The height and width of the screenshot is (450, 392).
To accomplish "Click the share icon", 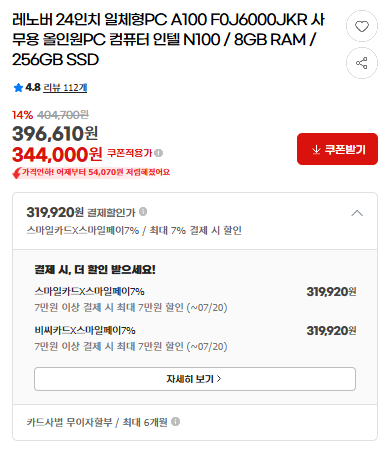I will pyautogui.click(x=362, y=63).
